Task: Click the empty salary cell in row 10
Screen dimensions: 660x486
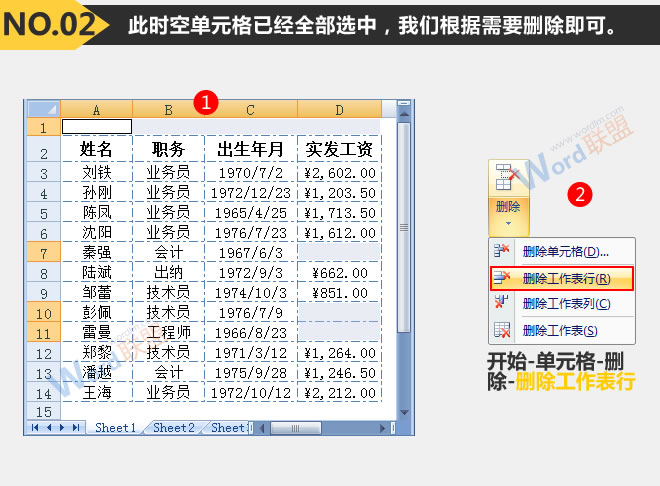Action: 339,312
